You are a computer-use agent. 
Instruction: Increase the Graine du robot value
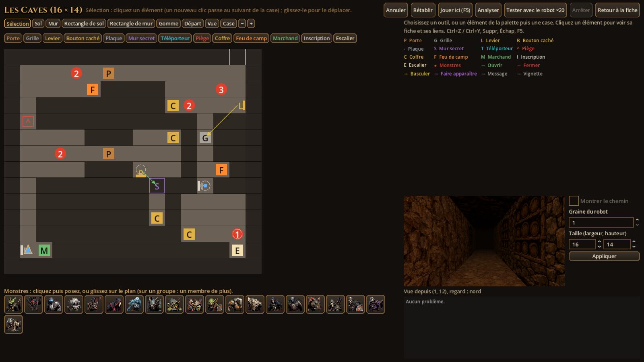tap(637, 220)
